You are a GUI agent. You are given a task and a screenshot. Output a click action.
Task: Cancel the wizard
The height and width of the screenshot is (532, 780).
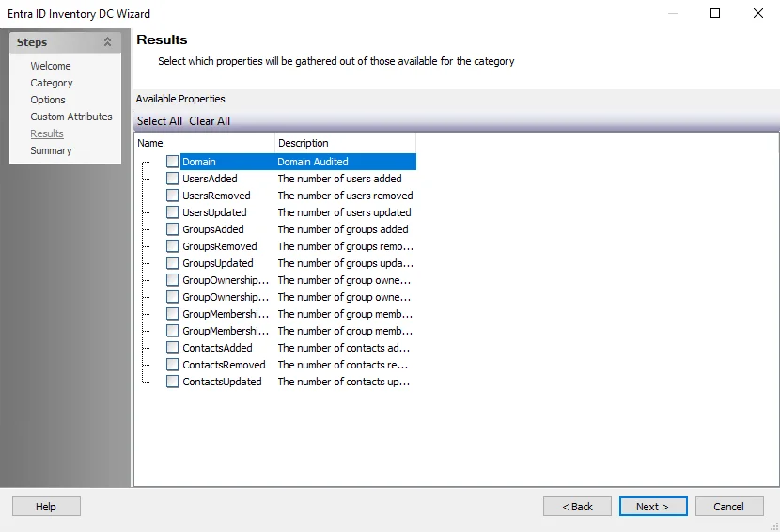[728, 506]
